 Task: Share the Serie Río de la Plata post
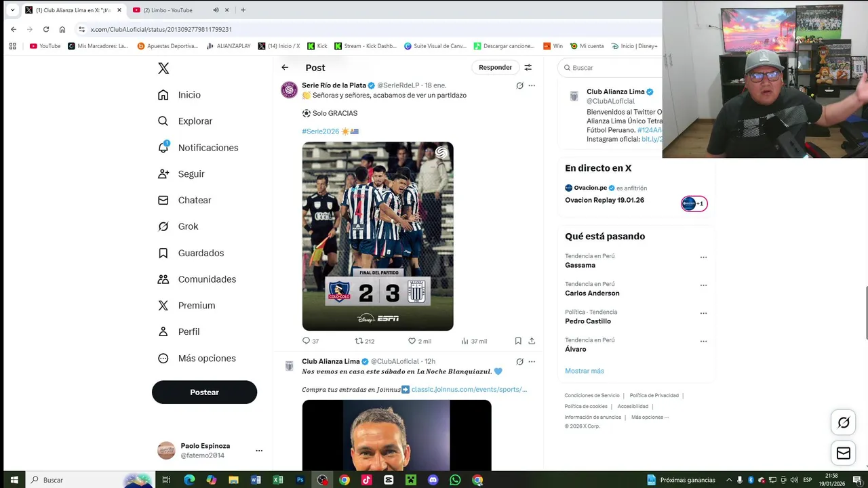(532, 341)
